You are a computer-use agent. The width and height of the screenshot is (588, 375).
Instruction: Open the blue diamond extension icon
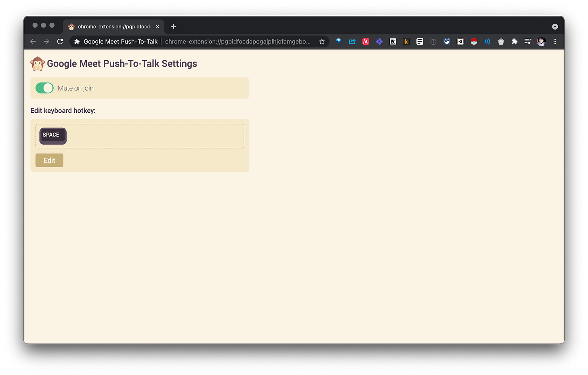coord(339,42)
